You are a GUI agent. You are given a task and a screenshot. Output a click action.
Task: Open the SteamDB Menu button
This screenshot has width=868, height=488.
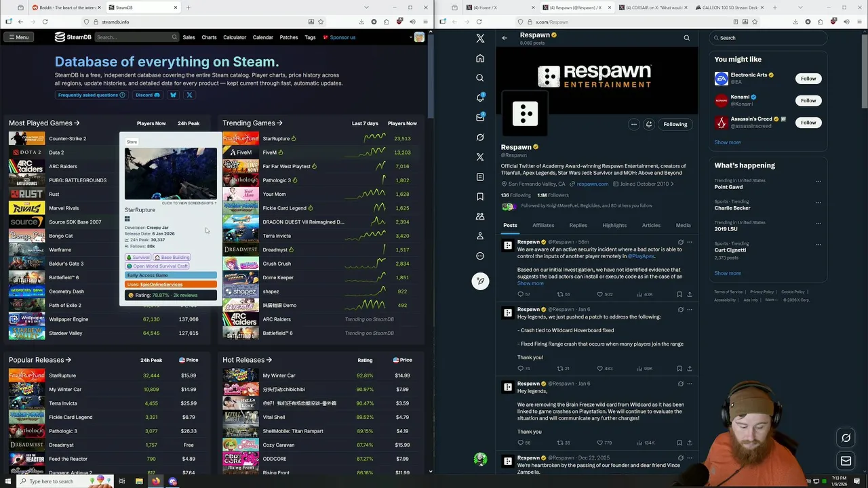click(x=18, y=37)
